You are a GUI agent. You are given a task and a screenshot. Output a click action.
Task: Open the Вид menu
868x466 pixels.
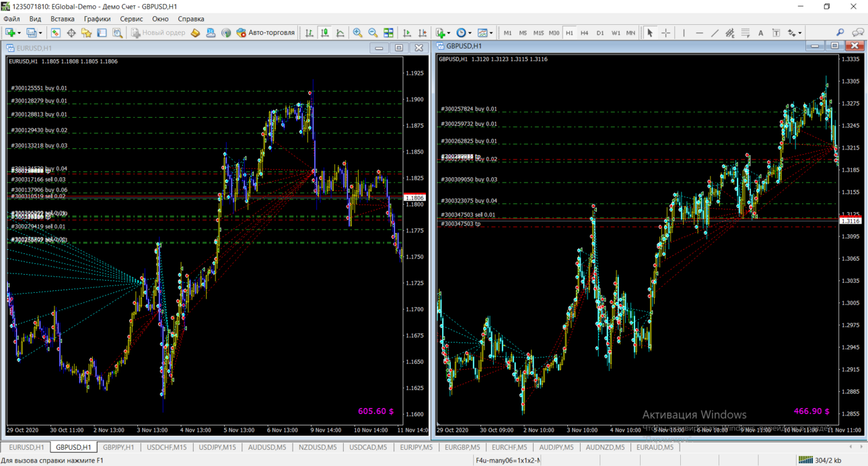35,19
